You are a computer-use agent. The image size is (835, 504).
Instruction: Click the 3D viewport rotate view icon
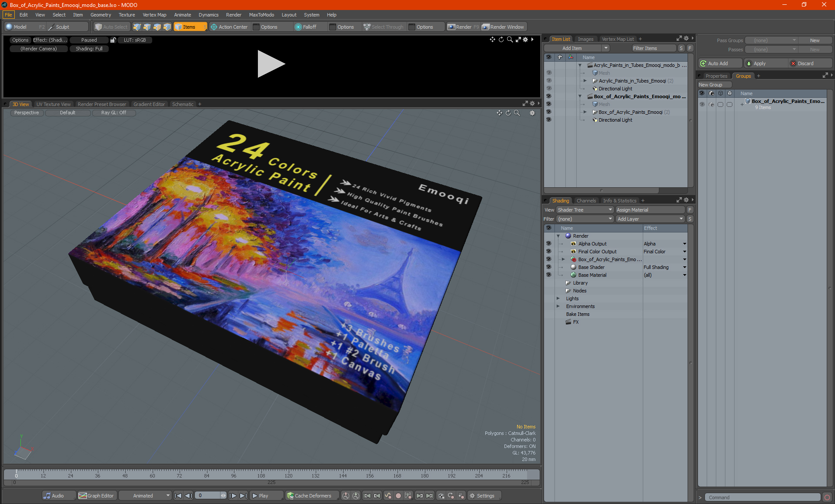pos(508,113)
